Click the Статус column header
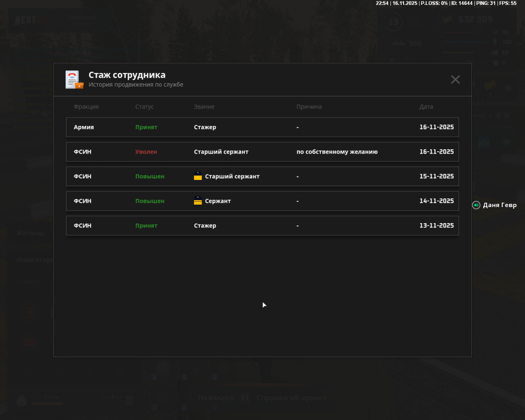The height and width of the screenshot is (420, 525). point(144,107)
